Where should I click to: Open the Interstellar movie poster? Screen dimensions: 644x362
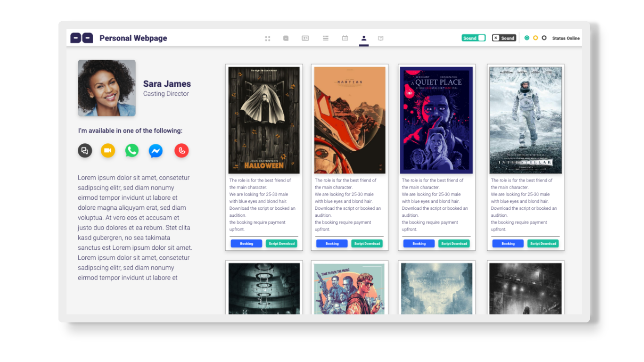[x=526, y=120]
